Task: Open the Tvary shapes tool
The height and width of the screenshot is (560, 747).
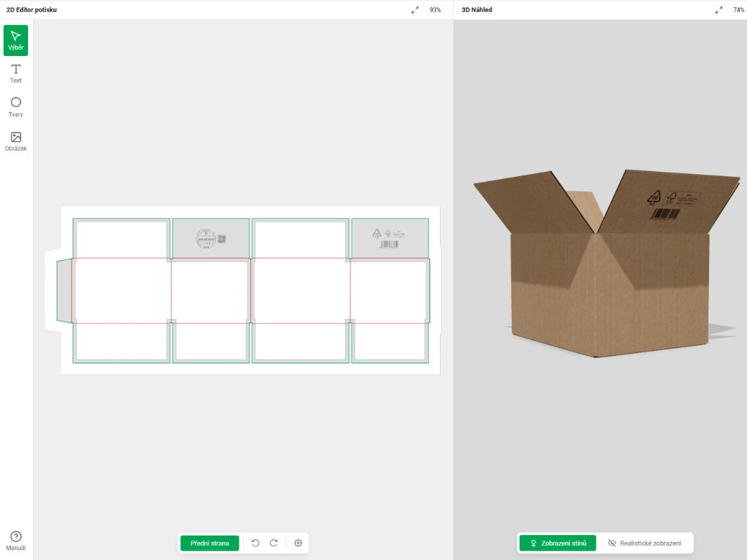Action: point(16,107)
